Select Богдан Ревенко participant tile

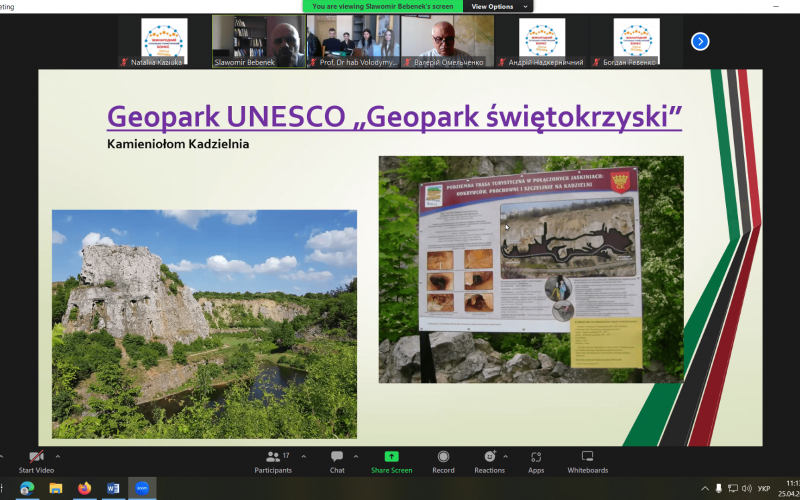coord(636,41)
